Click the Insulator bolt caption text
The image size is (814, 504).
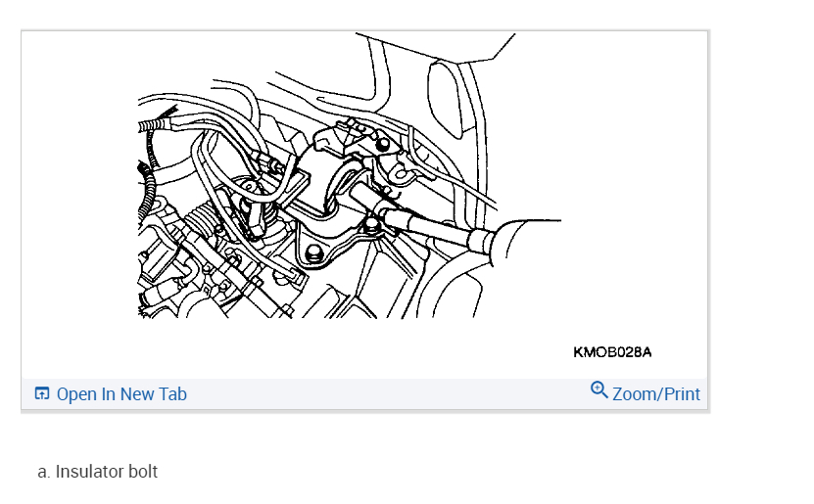point(107,472)
